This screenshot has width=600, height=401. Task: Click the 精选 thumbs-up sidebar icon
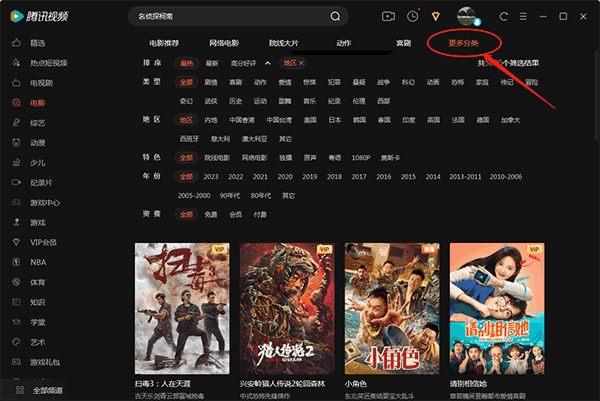16,42
